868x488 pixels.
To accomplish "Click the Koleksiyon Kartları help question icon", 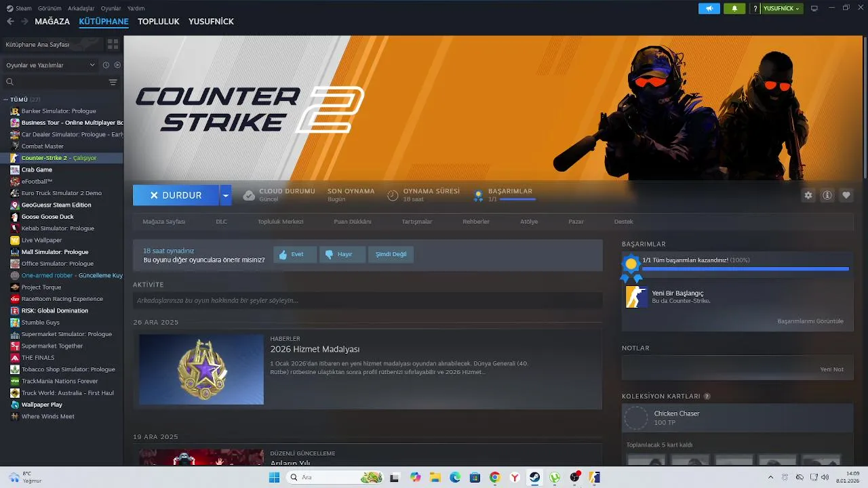I will tap(707, 396).
